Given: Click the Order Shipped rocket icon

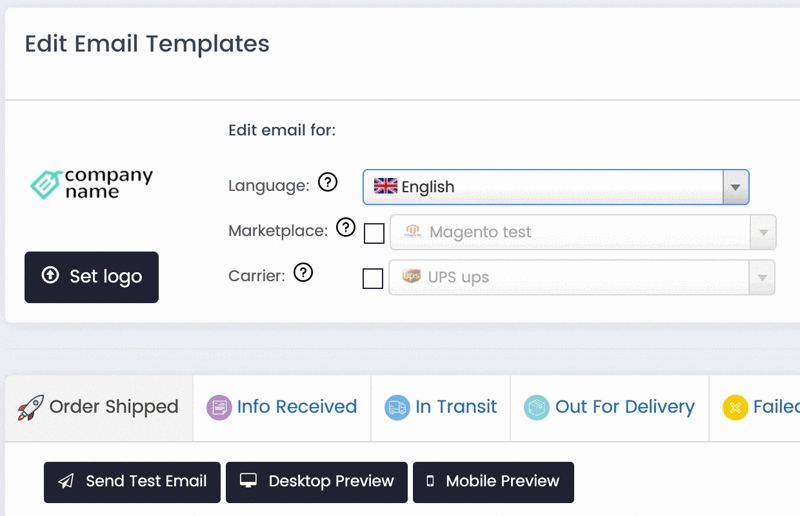Looking at the screenshot, I should pos(31,407).
